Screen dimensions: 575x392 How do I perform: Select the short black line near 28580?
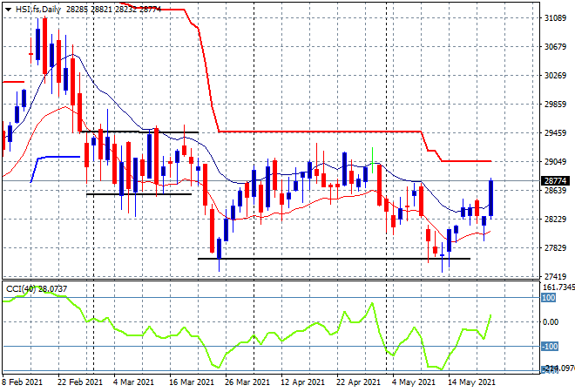point(139,194)
